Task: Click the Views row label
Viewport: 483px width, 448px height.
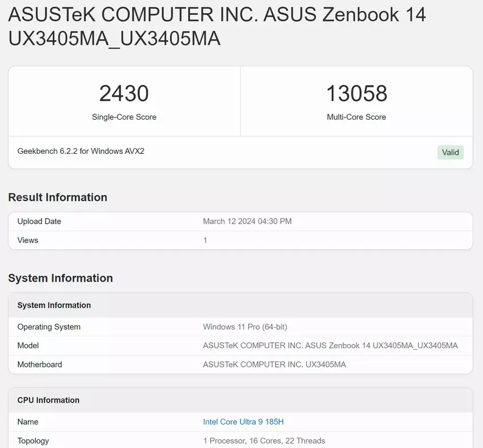Action: [28, 240]
